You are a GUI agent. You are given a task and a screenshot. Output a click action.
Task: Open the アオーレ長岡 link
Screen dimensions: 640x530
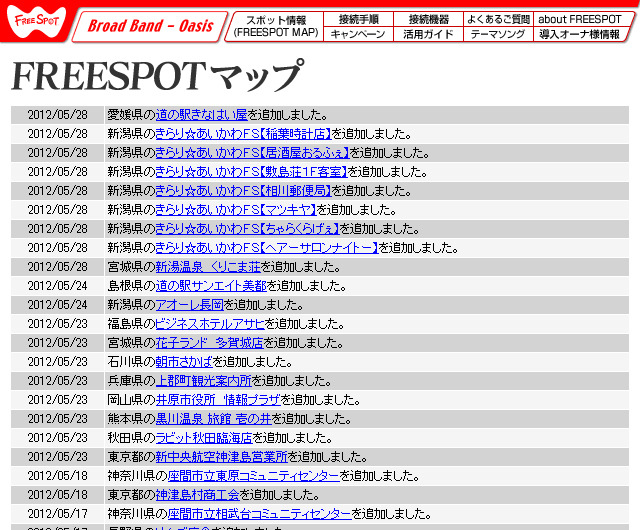tap(189, 305)
